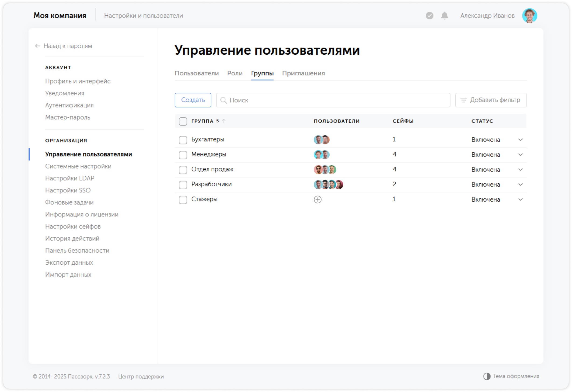Expand the status dropdown for Разработчики
572x392 pixels.
coord(521,185)
